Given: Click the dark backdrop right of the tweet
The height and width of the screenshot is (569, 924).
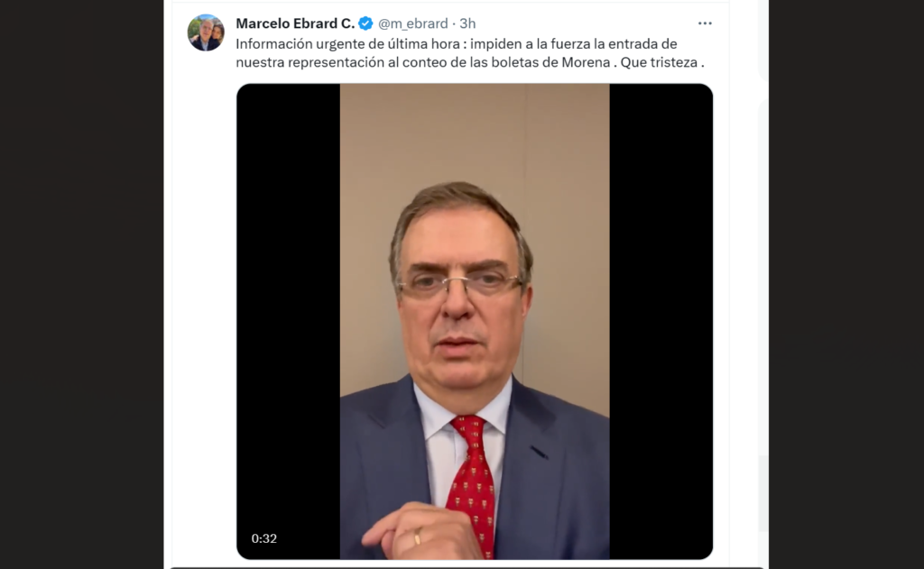Looking at the screenshot, I should [846, 285].
